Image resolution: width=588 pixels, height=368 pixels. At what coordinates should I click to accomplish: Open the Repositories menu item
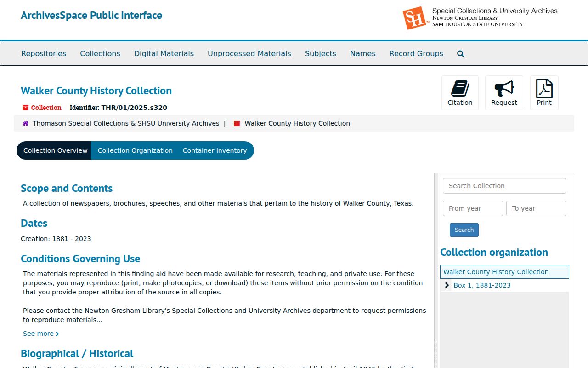click(44, 54)
